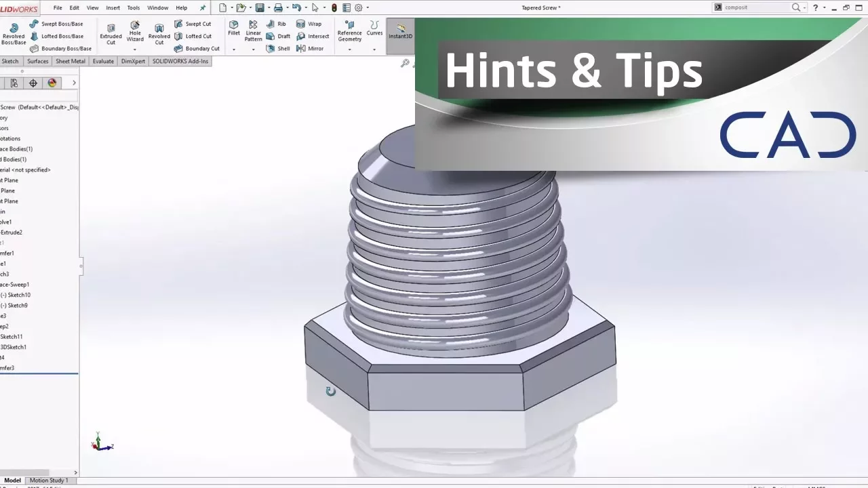Screen dimensions: 868x488
Task: Switch to the DimXpert tab
Action: tap(133, 61)
